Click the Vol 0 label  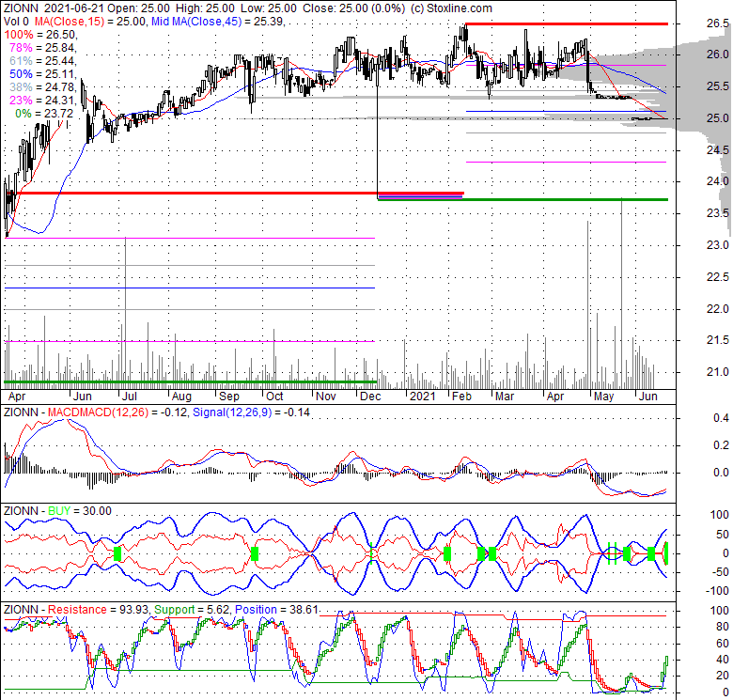click(16, 22)
